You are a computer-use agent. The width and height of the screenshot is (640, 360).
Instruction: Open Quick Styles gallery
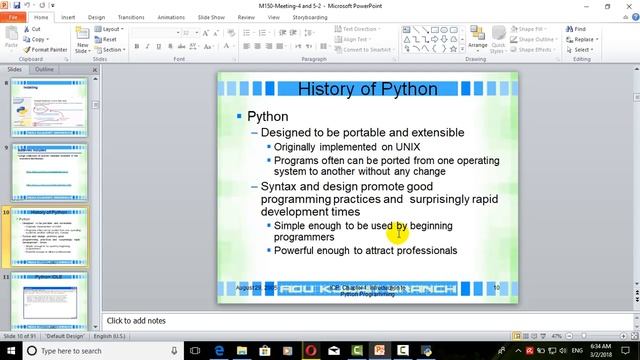click(x=498, y=39)
